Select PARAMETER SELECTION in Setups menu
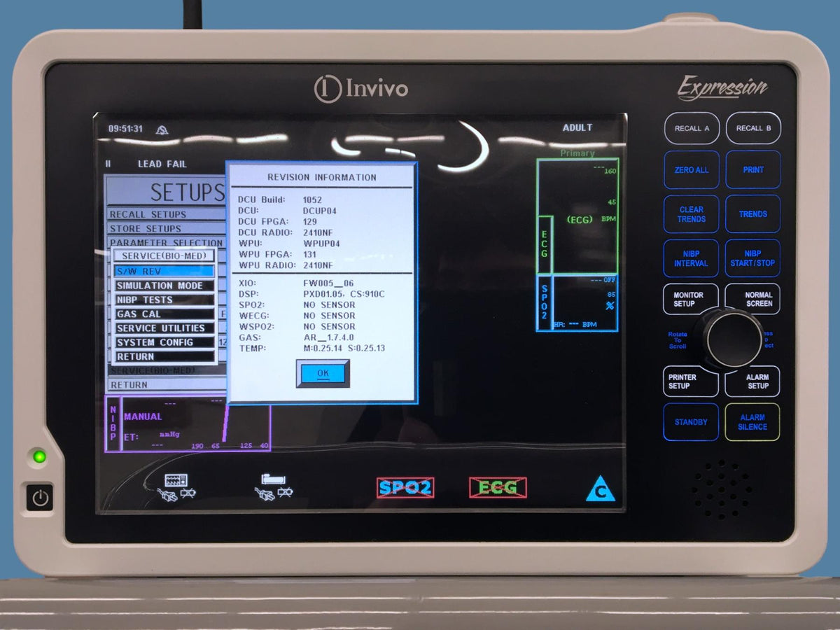 (166, 243)
